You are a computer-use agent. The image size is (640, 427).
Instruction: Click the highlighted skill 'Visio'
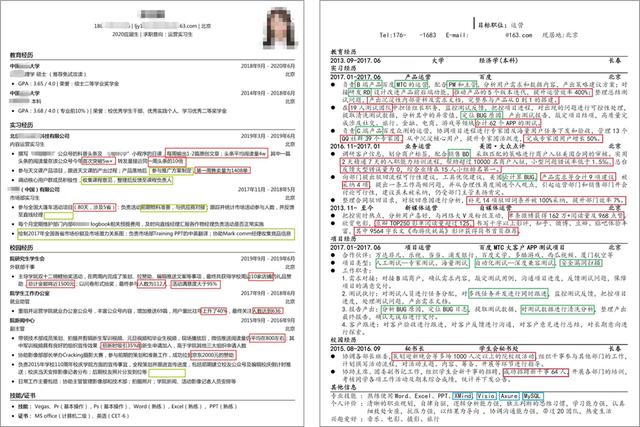tap(486, 396)
